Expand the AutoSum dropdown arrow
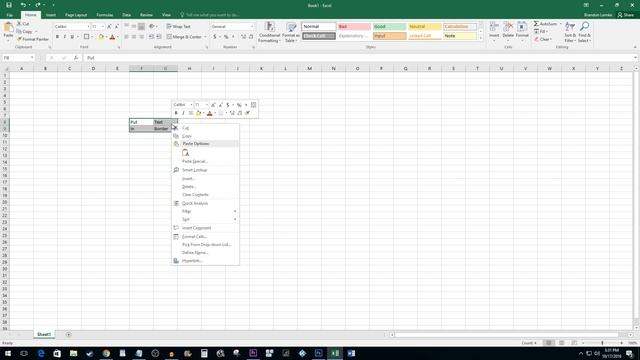The width and height of the screenshot is (640, 360). [560, 24]
